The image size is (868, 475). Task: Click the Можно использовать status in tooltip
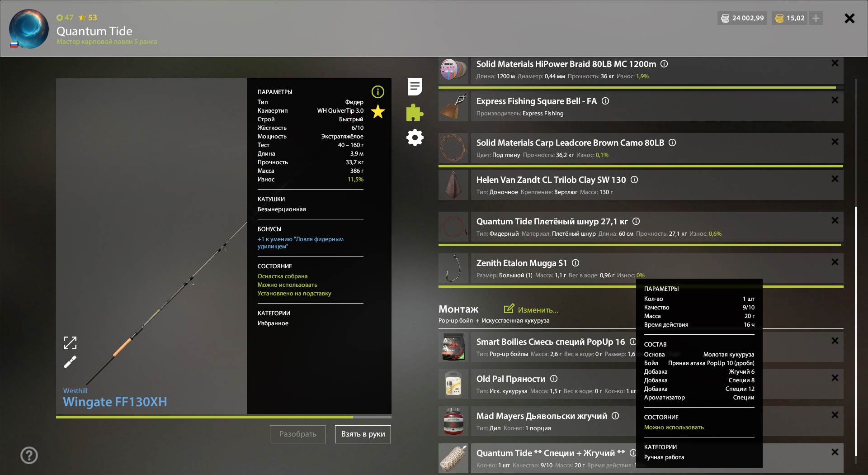click(x=674, y=427)
